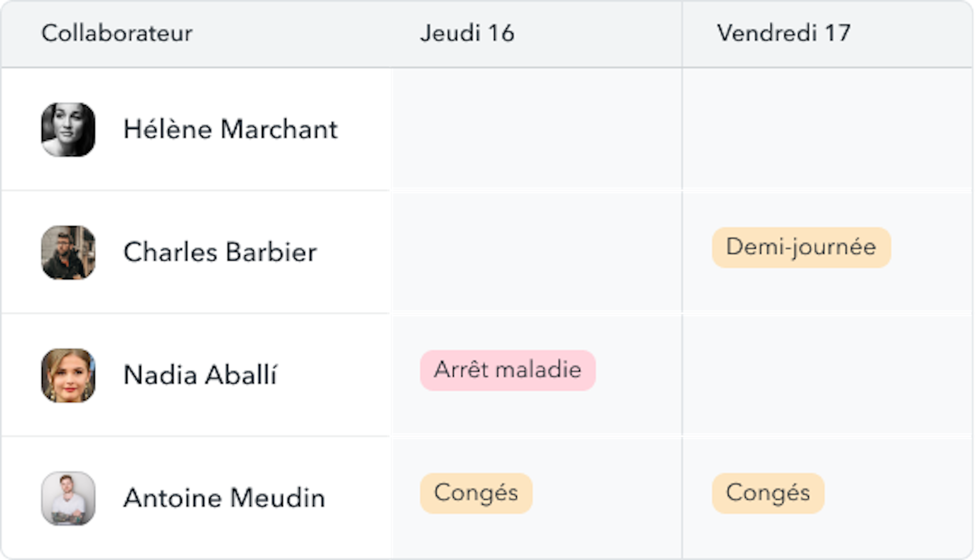
Task: Open Charles Barbier's name
Action: pyautogui.click(x=220, y=252)
